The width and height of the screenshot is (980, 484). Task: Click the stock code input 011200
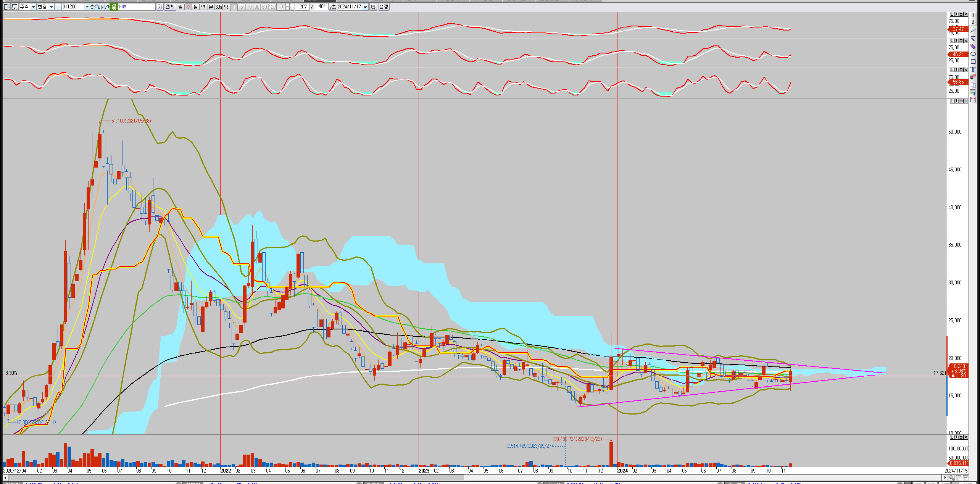pos(73,7)
